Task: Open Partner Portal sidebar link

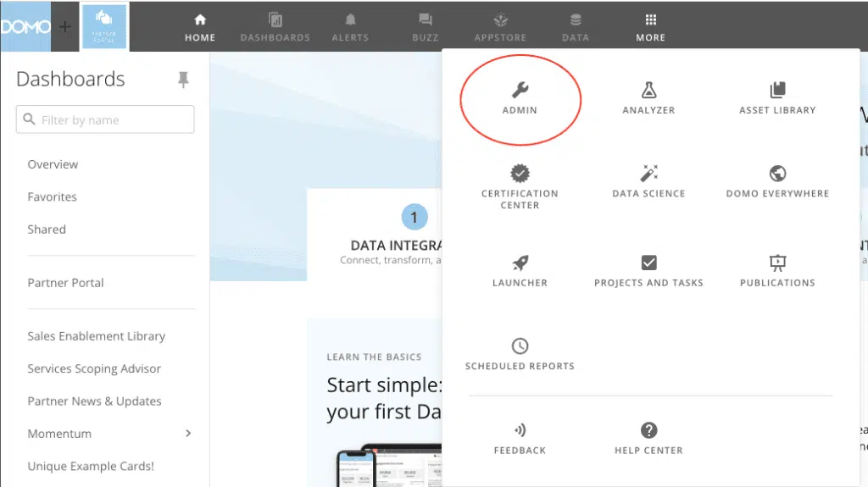Action: (65, 283)
